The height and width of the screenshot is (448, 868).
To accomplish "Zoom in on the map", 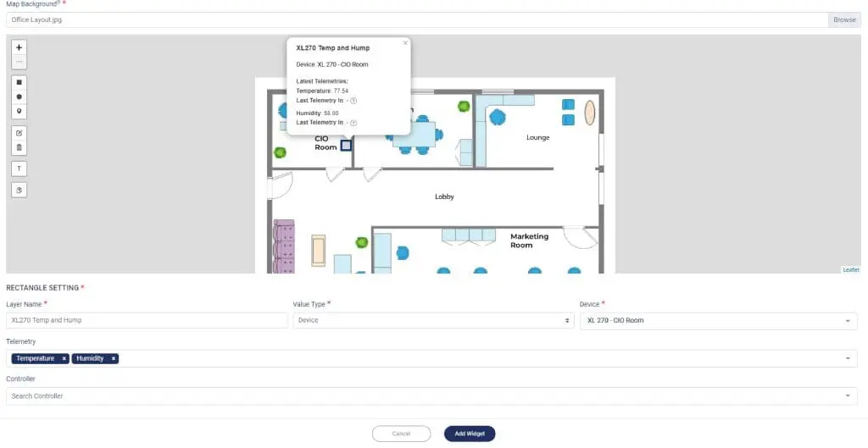I will coord(19,48).
